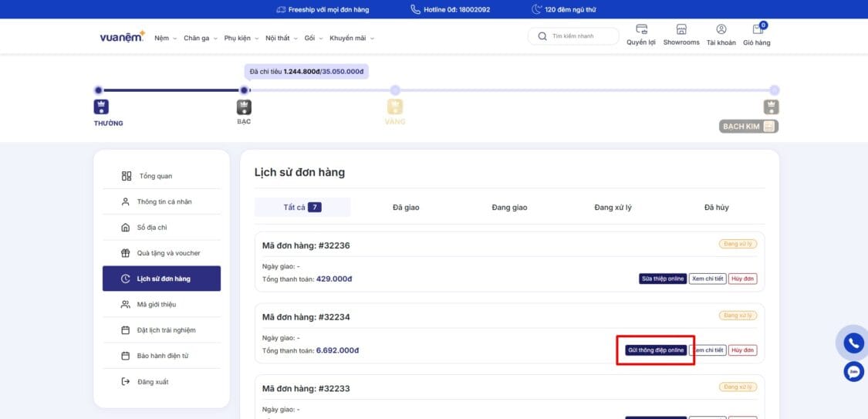This screenshot has width=868, height=419.
Task: Click the search magnifier icon
Action: [x=542, y=36]
